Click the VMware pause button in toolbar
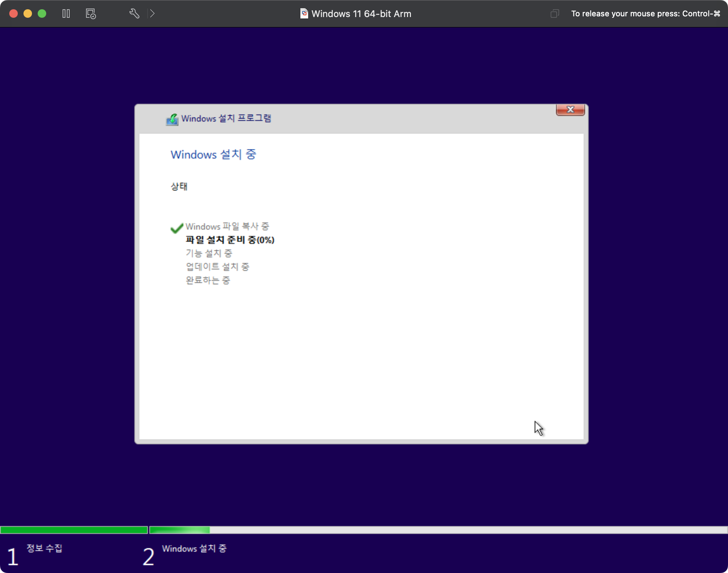The image size is (728, 573). [x=66, y=14]
